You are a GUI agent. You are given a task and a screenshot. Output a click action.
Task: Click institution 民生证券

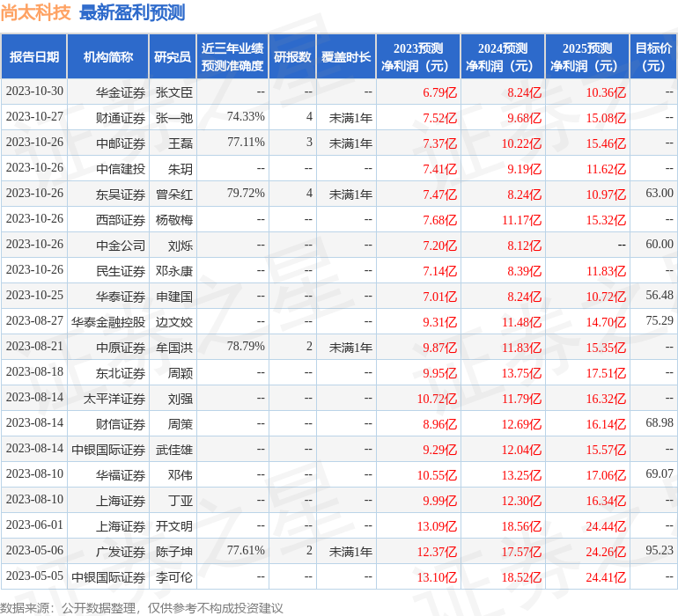(x=121, y=271)
